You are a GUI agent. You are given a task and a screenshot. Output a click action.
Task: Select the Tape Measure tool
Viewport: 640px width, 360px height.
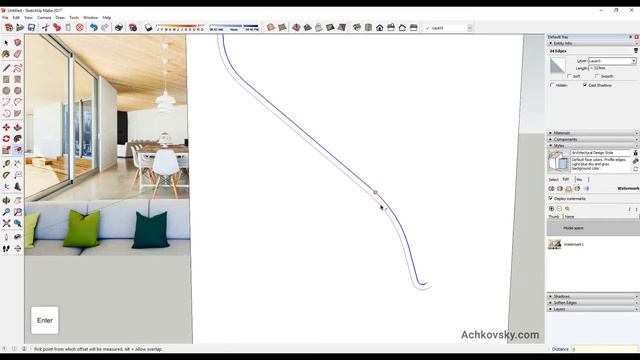pyautogui.click(x=6, y=164)
